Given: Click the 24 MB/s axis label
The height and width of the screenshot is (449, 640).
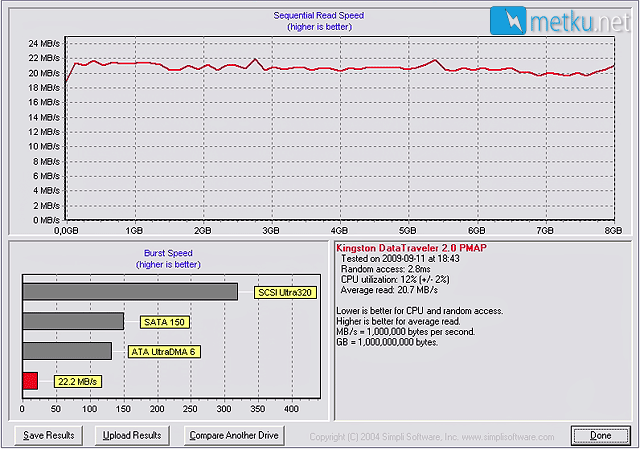Looking at the screenshot, I should pos(44,44).
